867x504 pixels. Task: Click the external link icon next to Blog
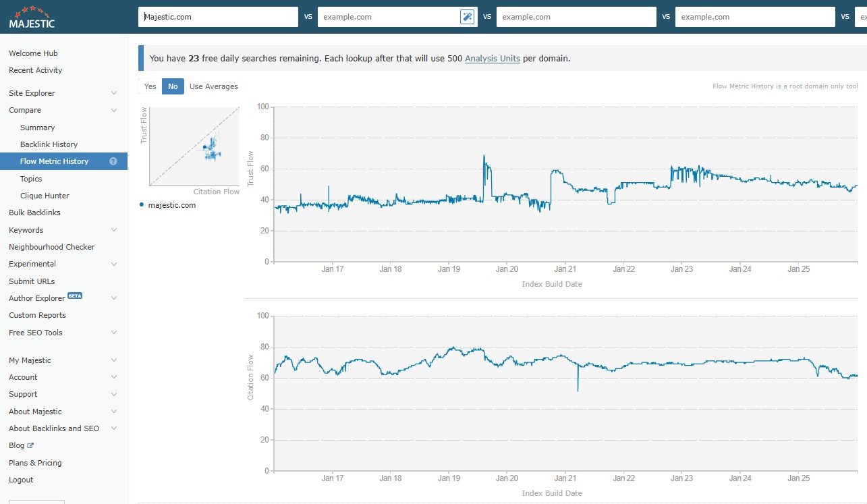pos(30,446)
